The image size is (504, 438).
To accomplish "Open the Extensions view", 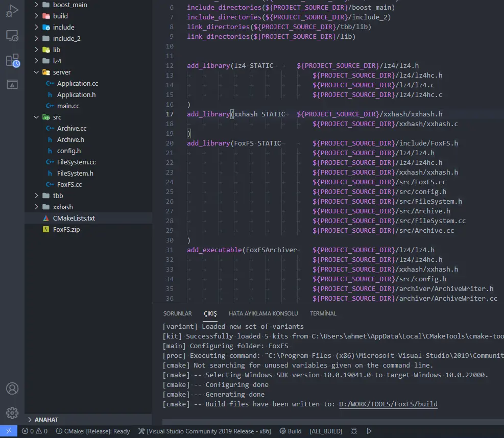I will 13,60.
